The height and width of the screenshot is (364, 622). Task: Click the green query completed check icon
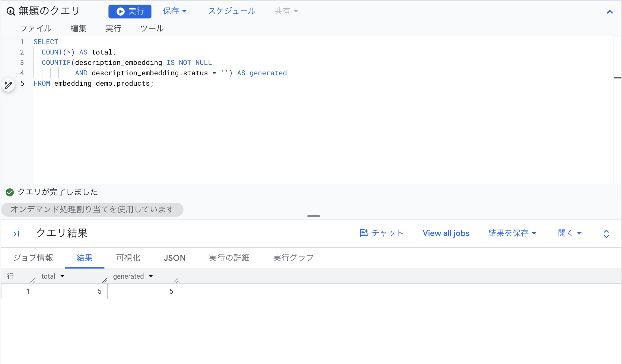pyautogui.click(x=10, y=192)
